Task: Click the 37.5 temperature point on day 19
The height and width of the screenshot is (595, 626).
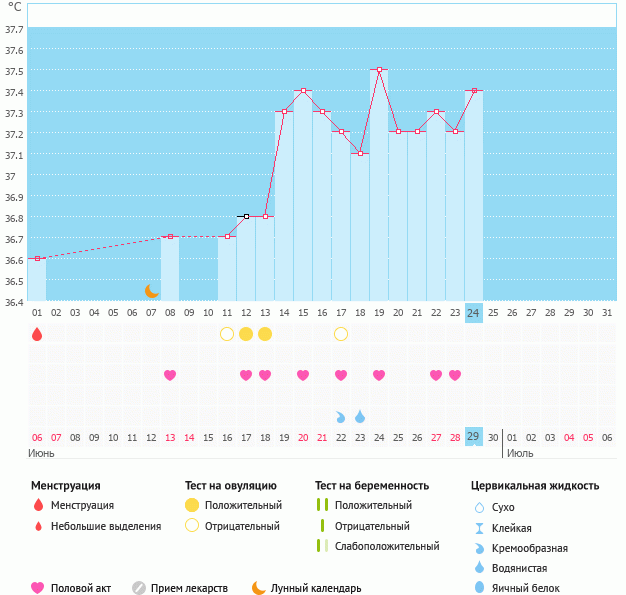Action: [379, 70]
